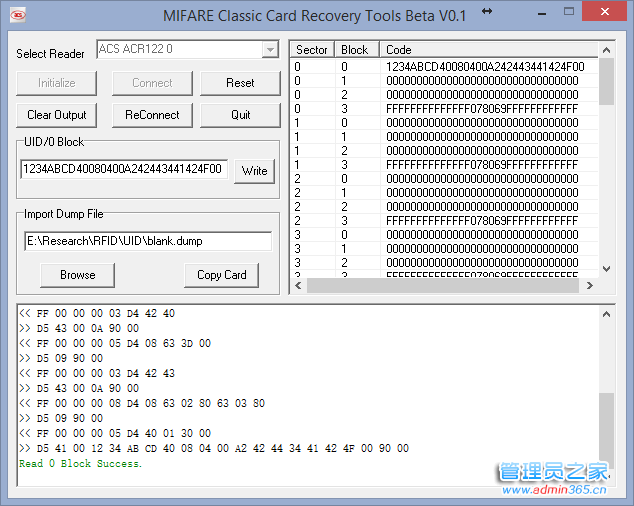This screenshot has width=634, height=506.
Task: Click log line '<< FF 00 00 00 03 D4 42 43'
Action: click(x=97, y=373)
